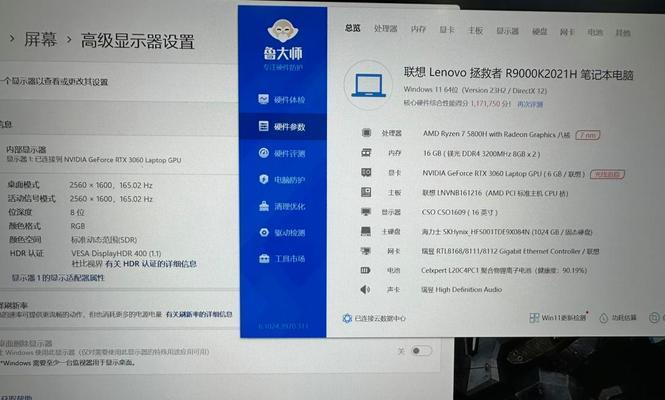Click the red badge after RTX 3060 row

(607, 174)
